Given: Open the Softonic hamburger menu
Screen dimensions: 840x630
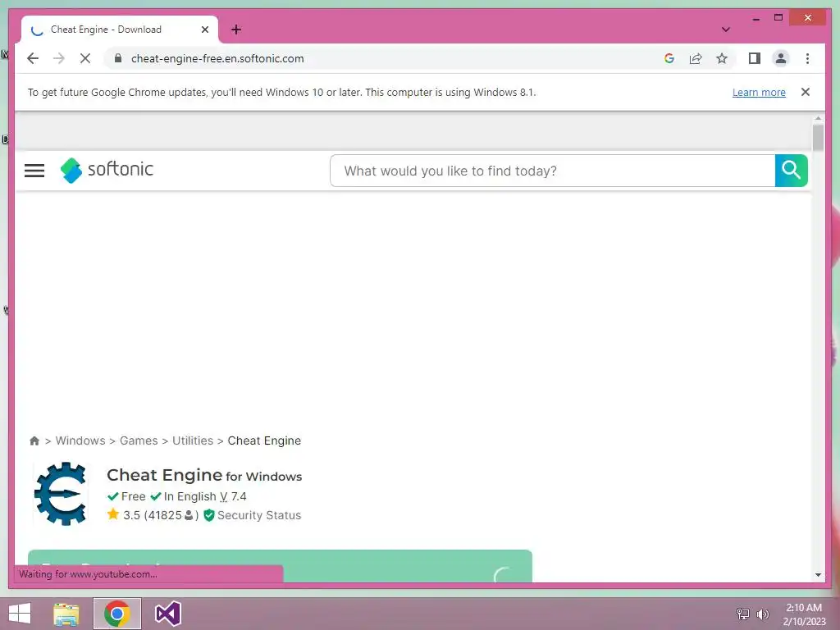Looking at the screenshot, I should (34, 171).
